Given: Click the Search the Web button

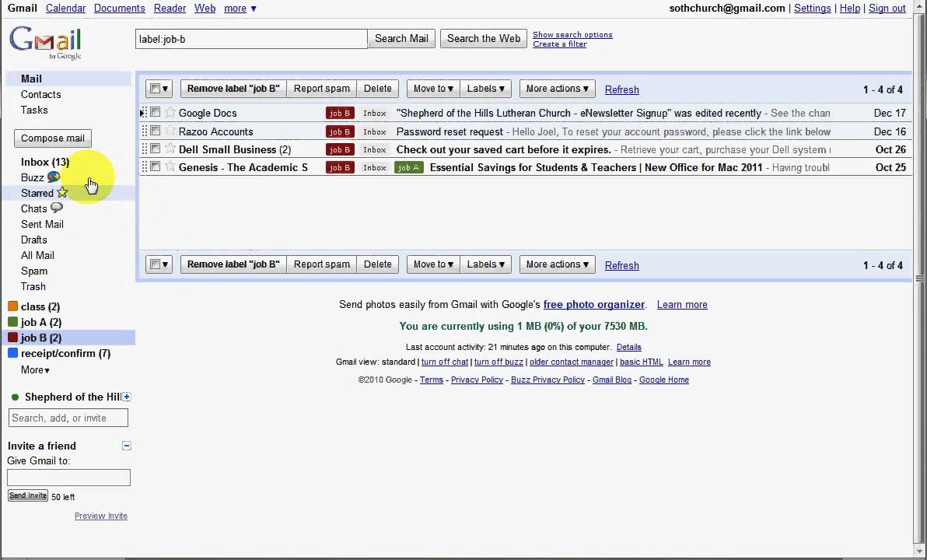Looking at the screenshot, I should coord(484,38).
